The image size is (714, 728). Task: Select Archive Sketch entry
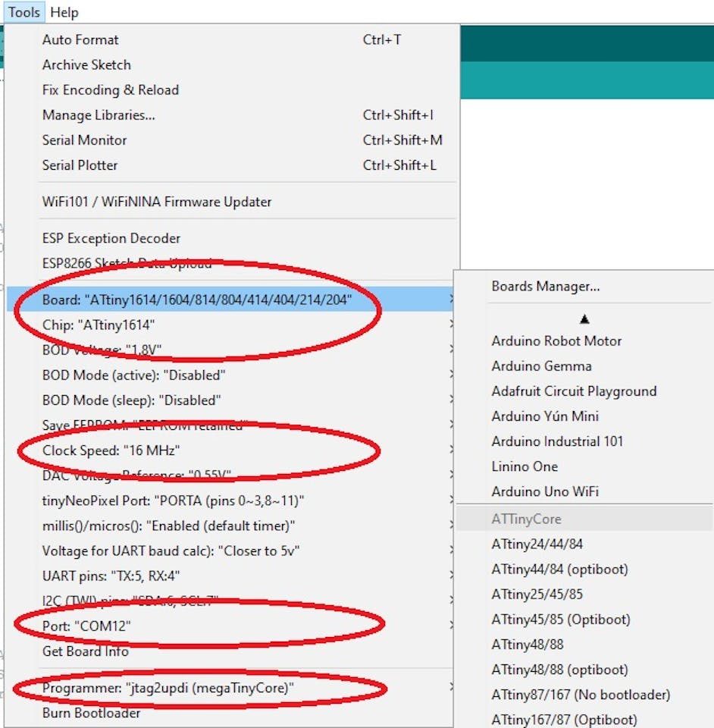click(x=230, y=65)
